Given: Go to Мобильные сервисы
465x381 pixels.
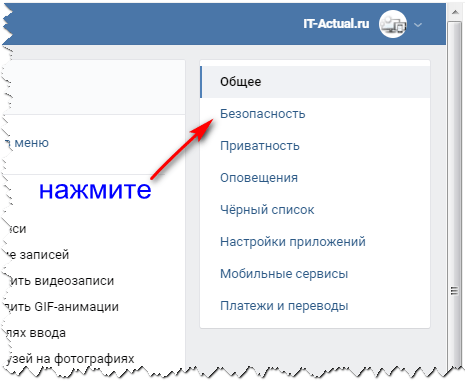Looking at the screenshot, I should click(x=284, y=274).
